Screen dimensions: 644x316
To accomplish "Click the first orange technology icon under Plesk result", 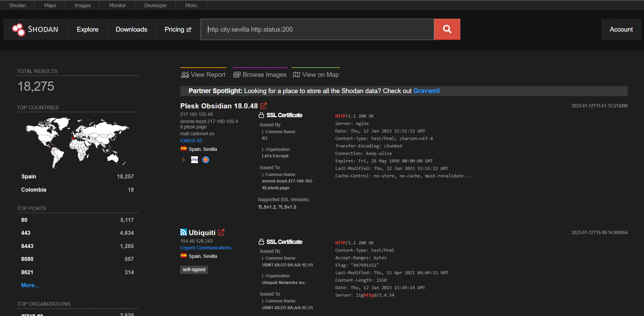I will click(x=183, y=160).
